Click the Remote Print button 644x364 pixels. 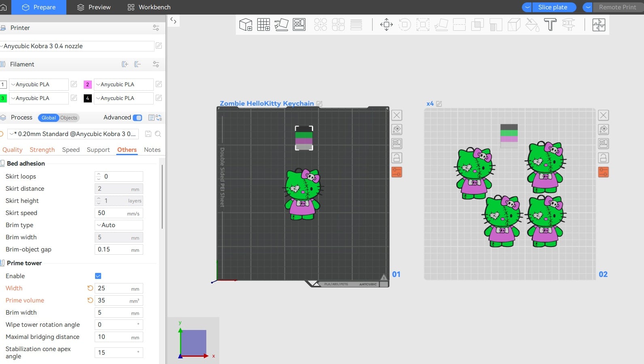(618, 7)
